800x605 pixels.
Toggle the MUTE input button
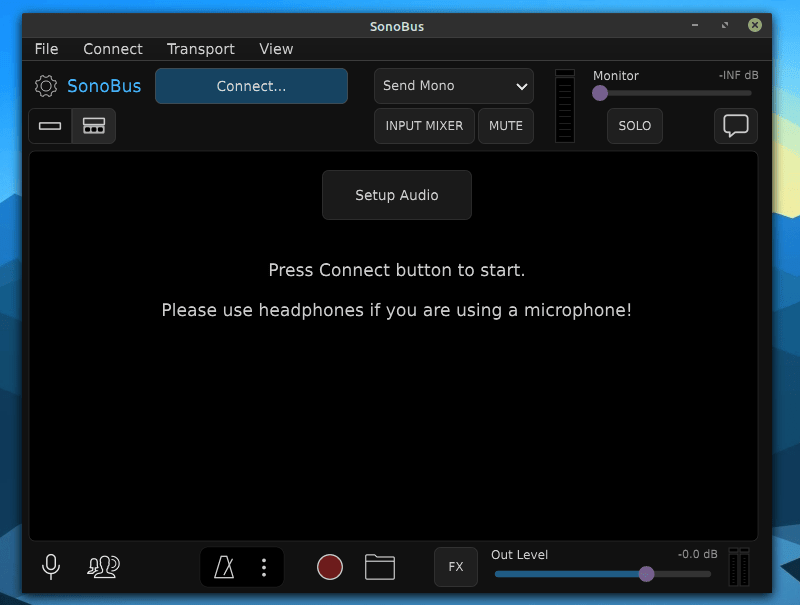point(506,126)
